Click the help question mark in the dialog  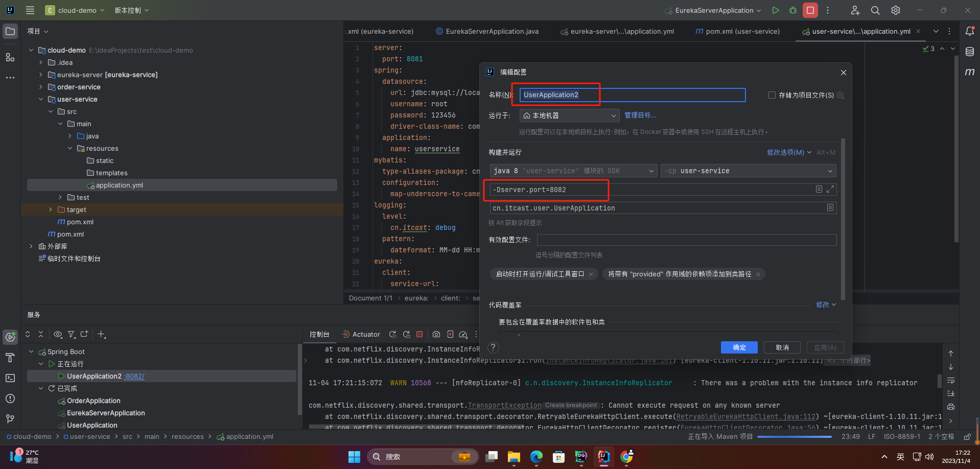pos(493,347)
